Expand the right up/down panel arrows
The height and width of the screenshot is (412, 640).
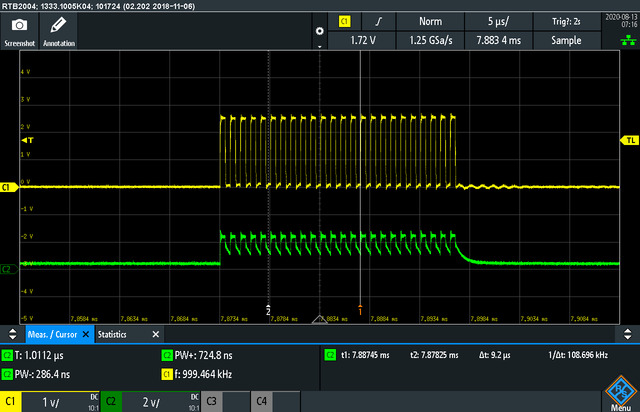[627, 334]
